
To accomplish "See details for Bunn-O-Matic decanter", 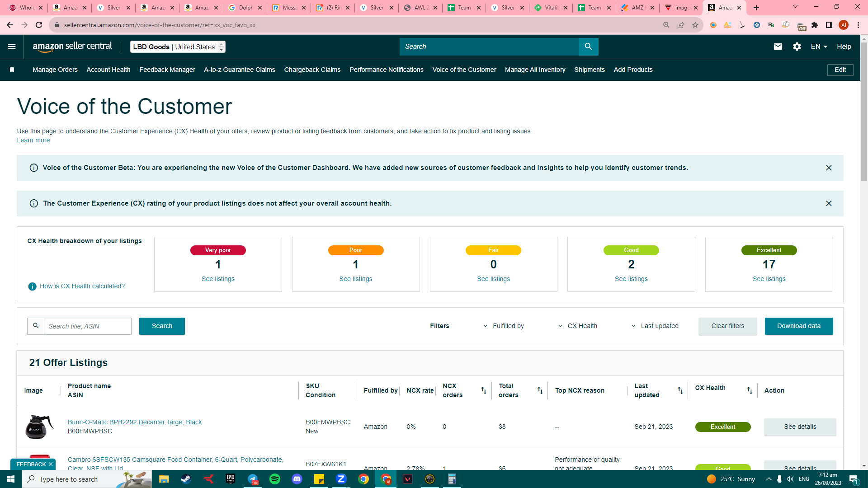I will [x=800, y=427].
